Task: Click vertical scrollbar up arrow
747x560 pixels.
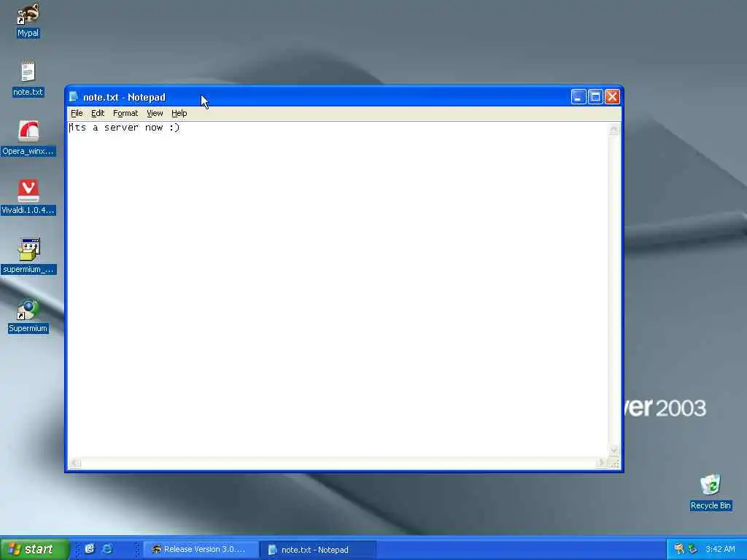Action: (x=614, y=129)
